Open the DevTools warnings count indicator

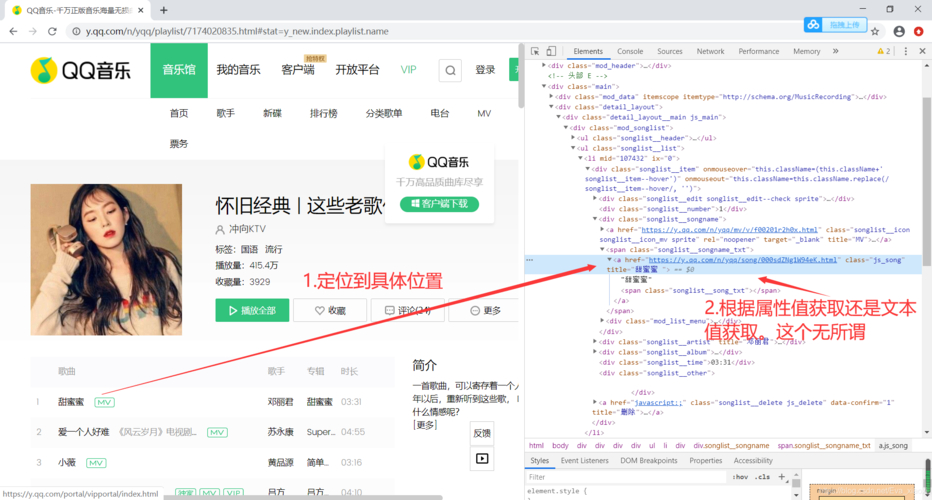tap(884, 51)
